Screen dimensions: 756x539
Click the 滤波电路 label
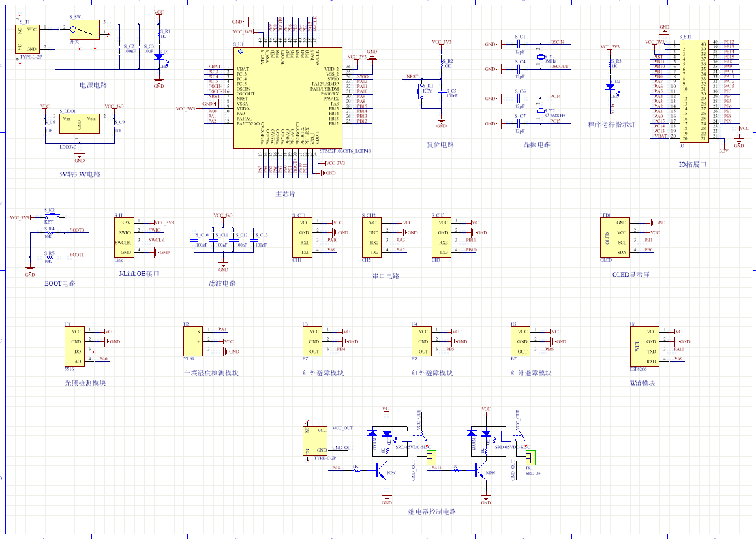222,283
